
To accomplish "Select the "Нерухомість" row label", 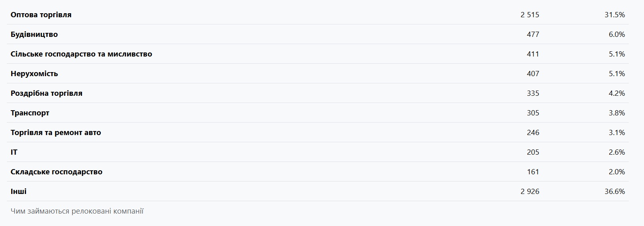I will (34, 74).
